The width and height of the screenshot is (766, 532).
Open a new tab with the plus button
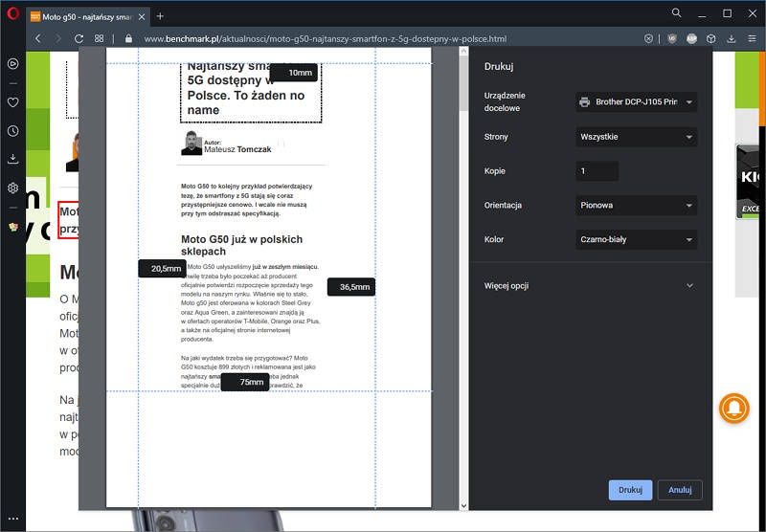click(x=160, y=16)
